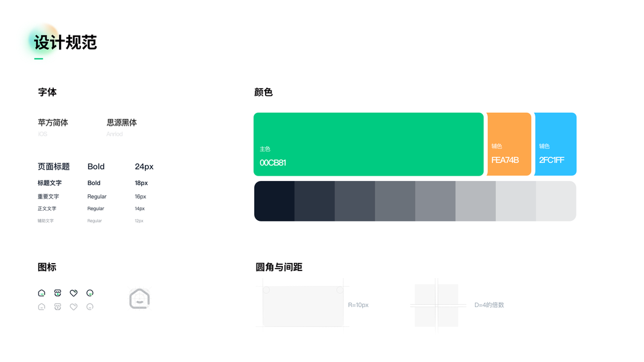
Task: Click the 设计规范 page title
Action: (x=65, y=43)
